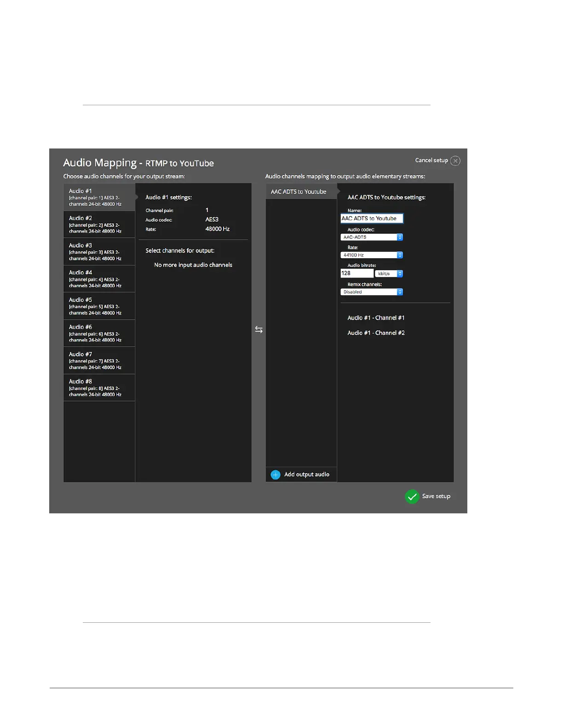The image size is (563, 728).
Task: Click Audio #1 - Channel #2 mapping entry
Action: 376,333
